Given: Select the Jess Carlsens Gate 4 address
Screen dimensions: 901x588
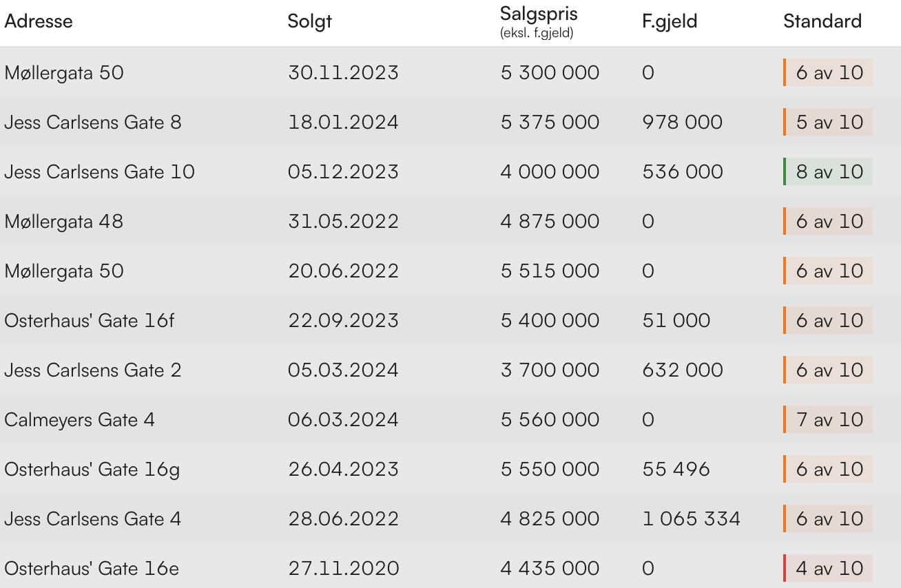Looking at the screenshot, I should point(93,519).
